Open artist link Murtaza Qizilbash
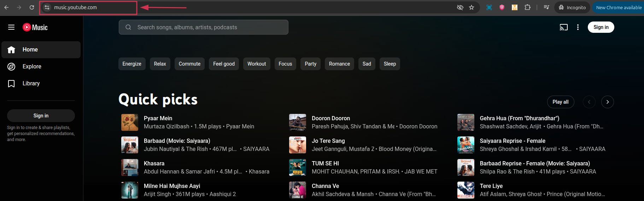This screenshot has width=644, height=201. point(166,126)
